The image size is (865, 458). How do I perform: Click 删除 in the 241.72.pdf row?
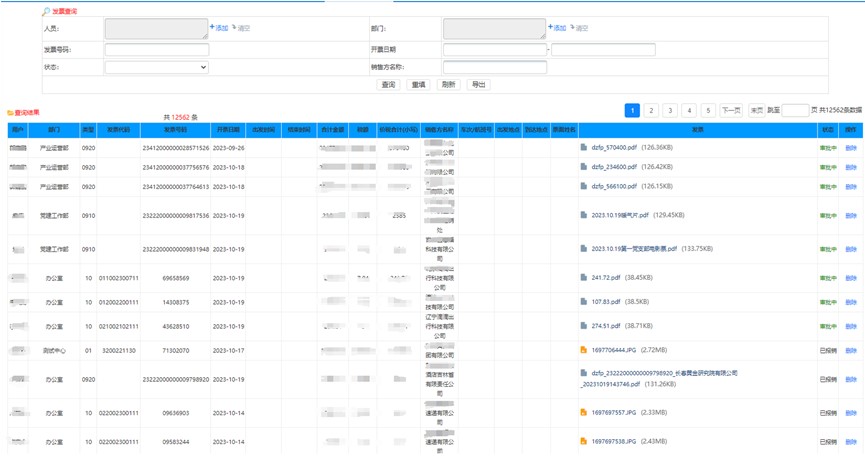click(x=851, y=278)
